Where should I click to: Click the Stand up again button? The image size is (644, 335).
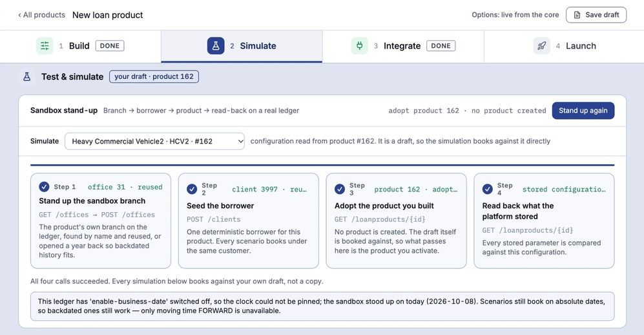pyautogui.click(x=583, y=111)
